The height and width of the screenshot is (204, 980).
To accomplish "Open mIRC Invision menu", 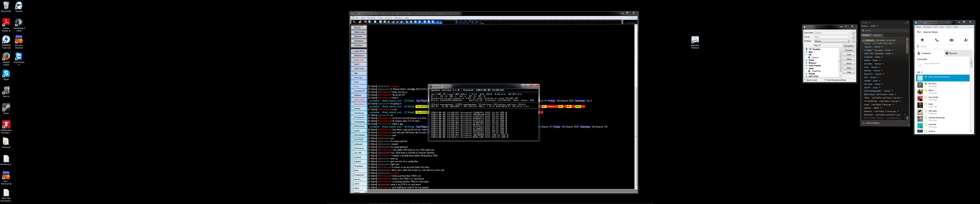I will click(x=388, y=18).
